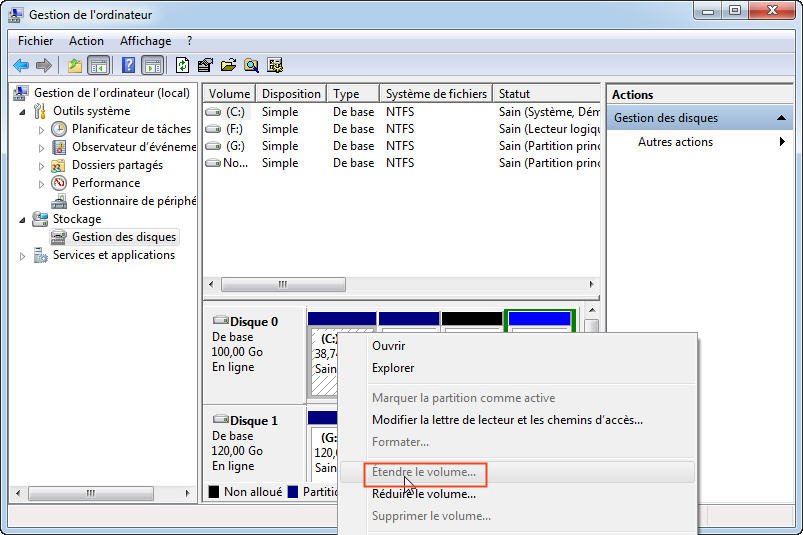Sort by the Statut column header
Screen dimensions: 803x535
546,94
